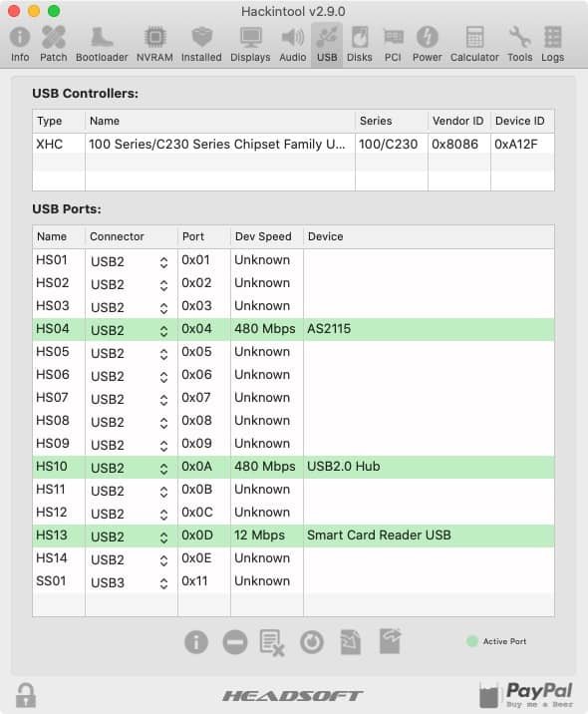Click the PayPal Buy me a Beer logo
588x714 pixels.
pyautogui.click(x=526, y=695)
